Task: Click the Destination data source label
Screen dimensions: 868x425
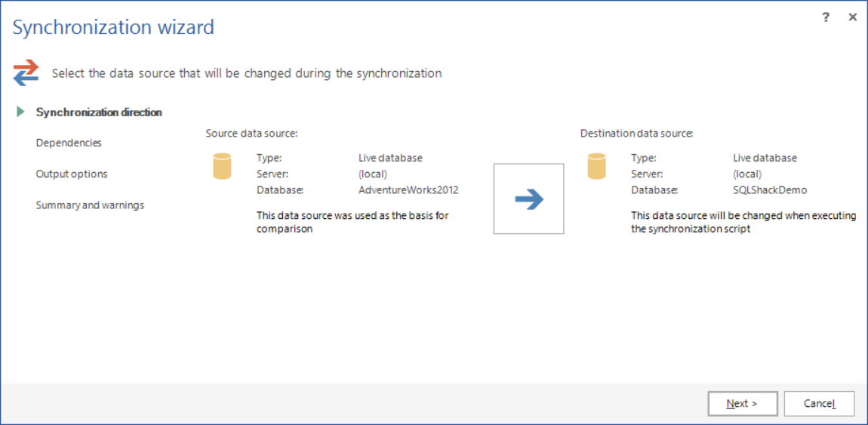Action: [636, 133]
